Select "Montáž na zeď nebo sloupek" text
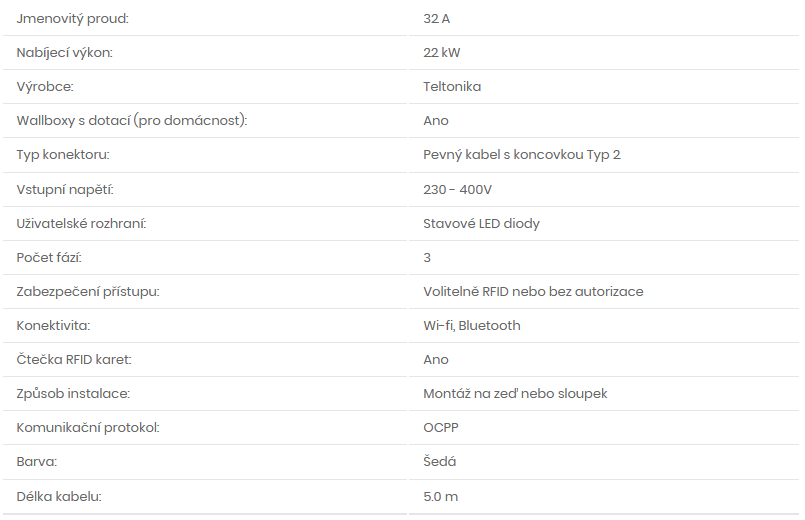 (x=515, y=394)
